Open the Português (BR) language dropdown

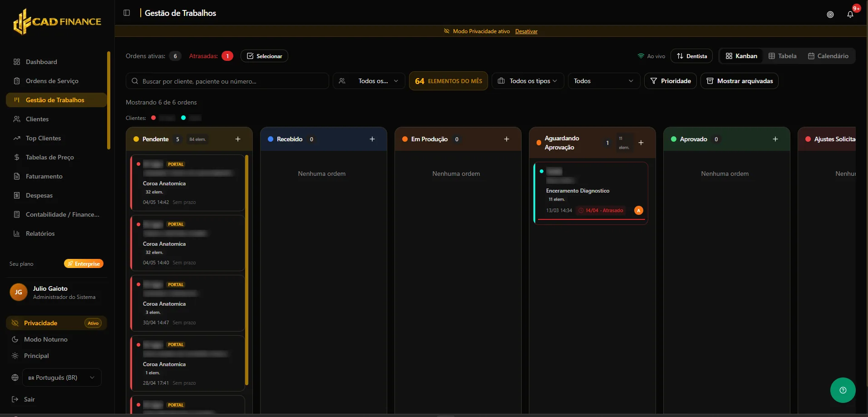(62, 377)
